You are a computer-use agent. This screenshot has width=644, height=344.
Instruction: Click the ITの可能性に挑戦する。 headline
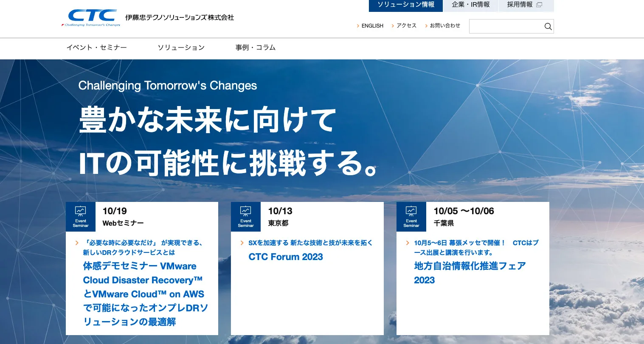tap(228, 163)
